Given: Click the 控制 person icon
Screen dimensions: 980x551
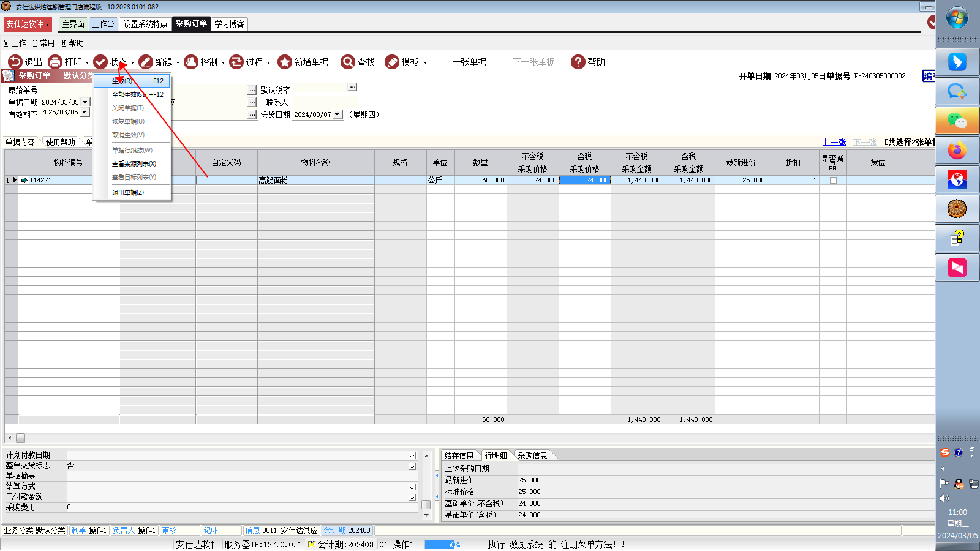Looking at the screenshot, I should (x=191, y=62).
